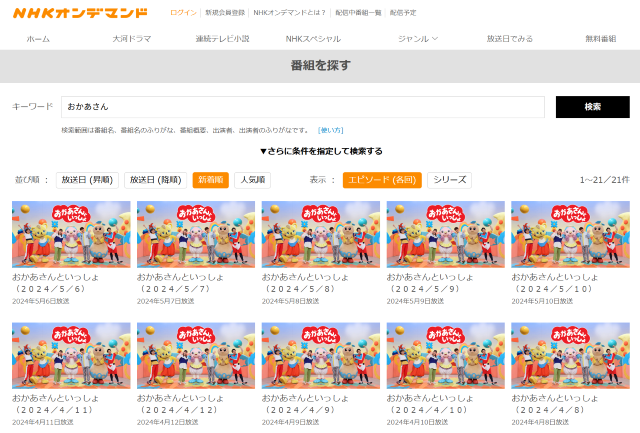Open the ログイン link
Viewport: 640px width, 433px height.
point(183,13)
